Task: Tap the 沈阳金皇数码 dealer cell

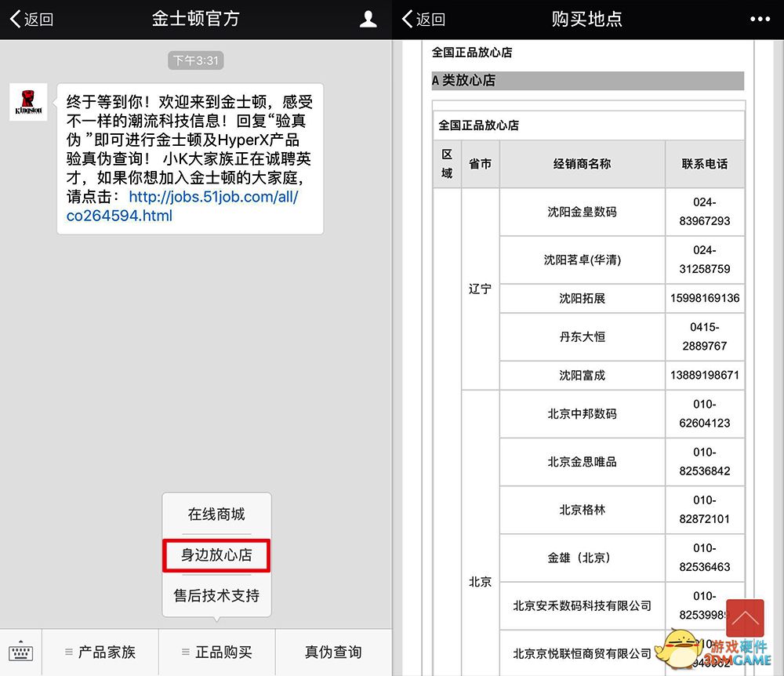Action: 582,212
